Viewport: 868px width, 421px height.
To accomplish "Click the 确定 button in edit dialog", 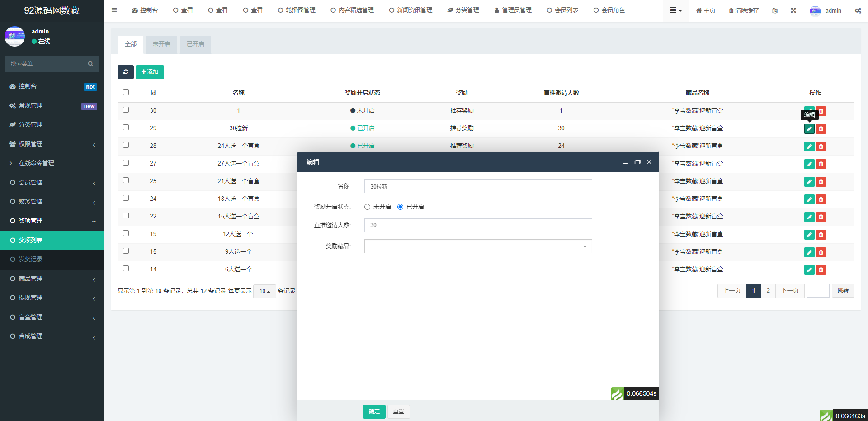I will pyautogui.click(x=374, y=412).
